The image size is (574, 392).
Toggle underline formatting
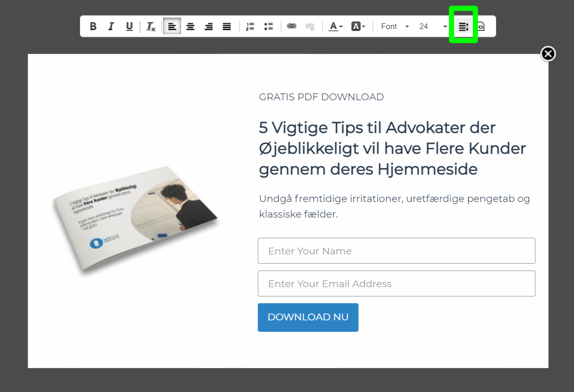point(129,26)
